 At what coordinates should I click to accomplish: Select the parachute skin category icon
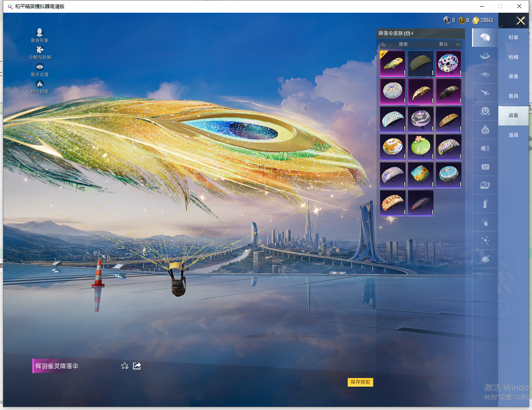point(485,37)
